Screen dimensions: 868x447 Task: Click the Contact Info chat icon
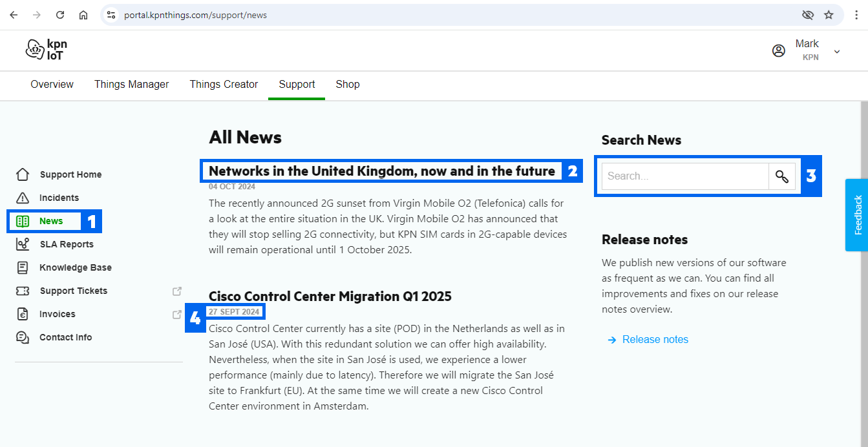(23, 337)
